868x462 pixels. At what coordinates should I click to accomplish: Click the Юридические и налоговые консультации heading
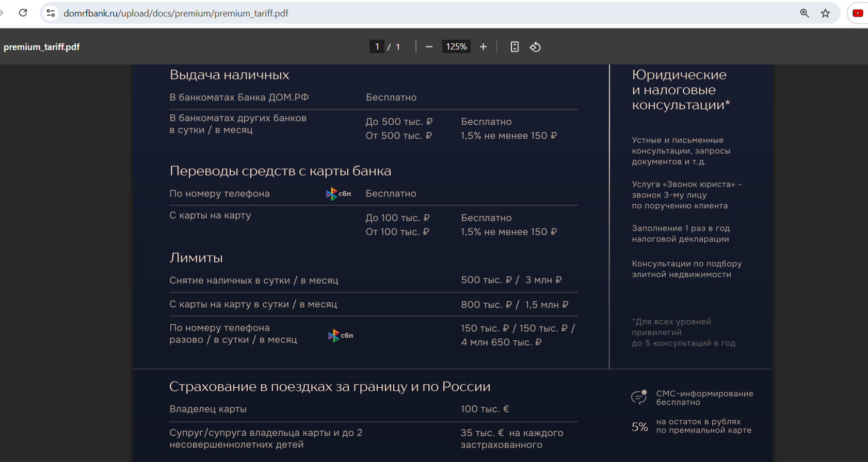click(x=681, y=90)
